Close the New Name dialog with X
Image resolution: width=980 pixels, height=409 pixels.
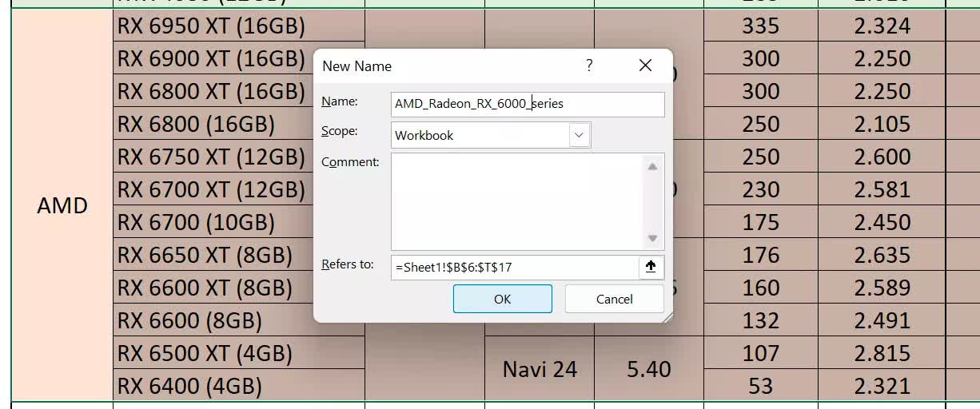pos(645,66)
